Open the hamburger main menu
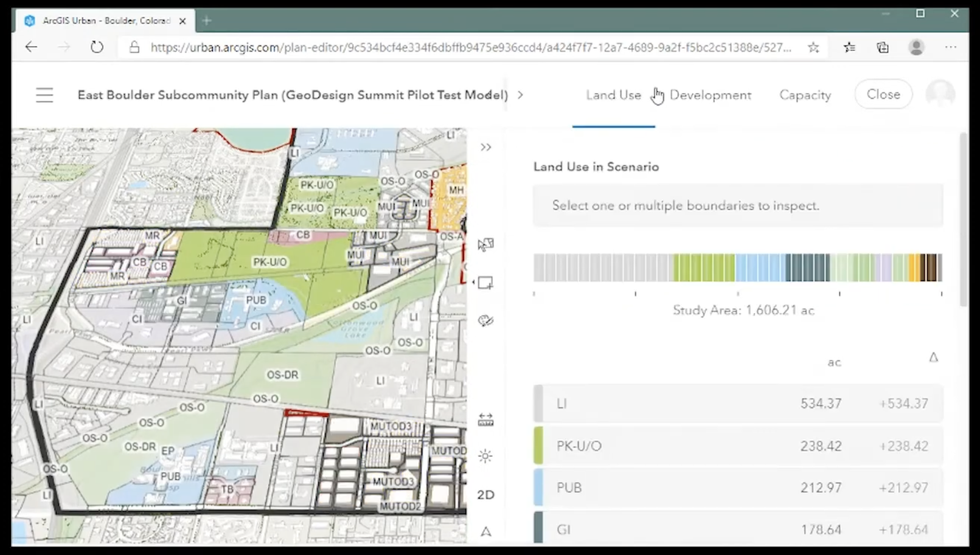The height and width of the screenshot is (555, 980). [x=44, y=95]
